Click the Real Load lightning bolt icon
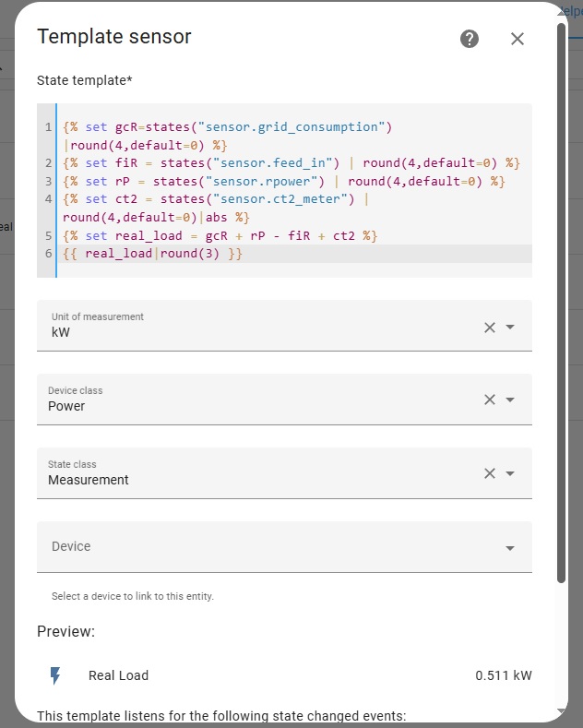The width and height of the screenshot is (583, 728). coord(55,675)
